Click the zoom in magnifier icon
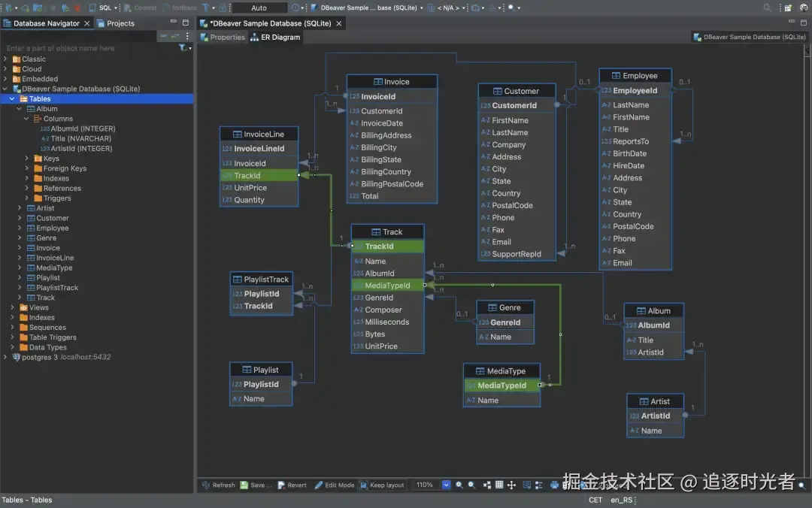This screenshot has width=812, height=508. pos(459,485)
